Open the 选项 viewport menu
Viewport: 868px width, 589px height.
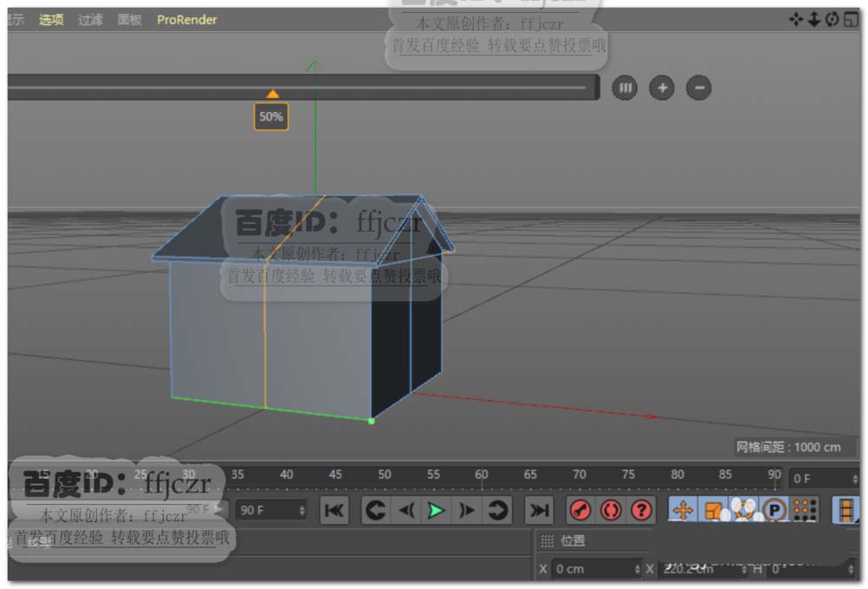pyautogui.click(x=51, y=19)
